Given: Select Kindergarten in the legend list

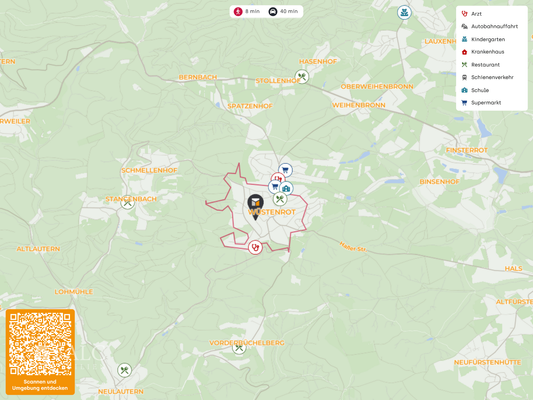Looking at the screenshot, I should [483, 39].
